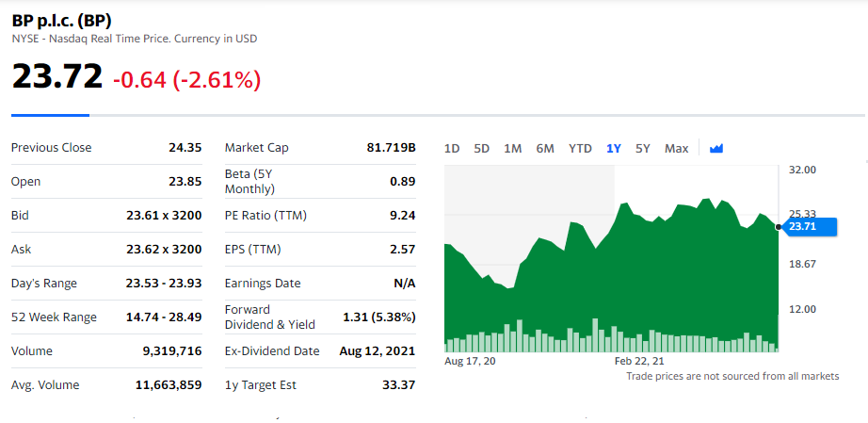Switch chart to 1M range
The height and width of the screenshot is (423, 868).
512,149
